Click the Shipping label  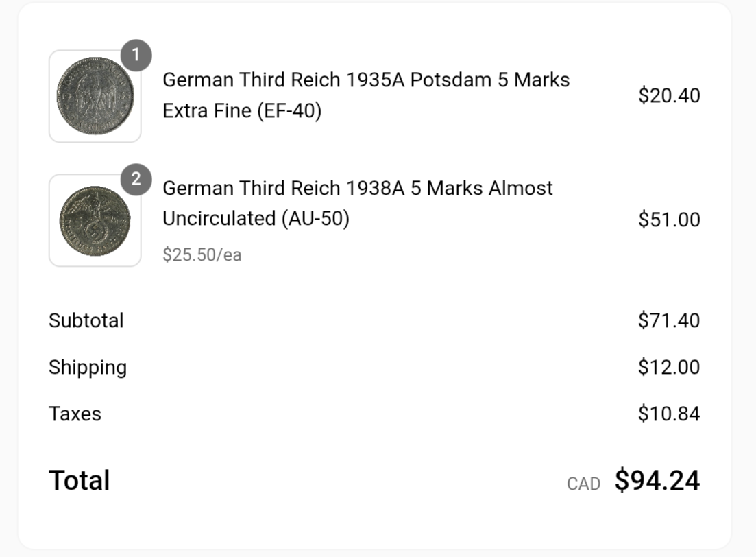pyautogui.click(x=88, y=368)
